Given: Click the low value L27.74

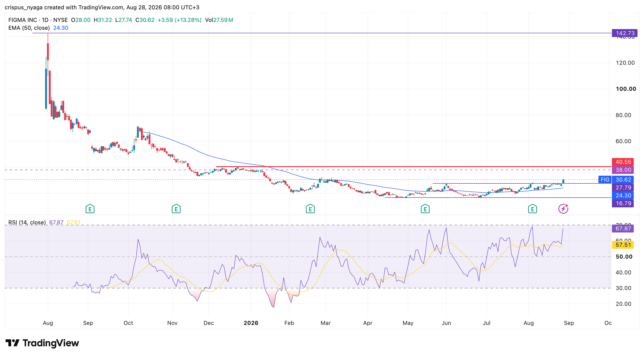Looking at the screenshot, I should click(123, 20).
